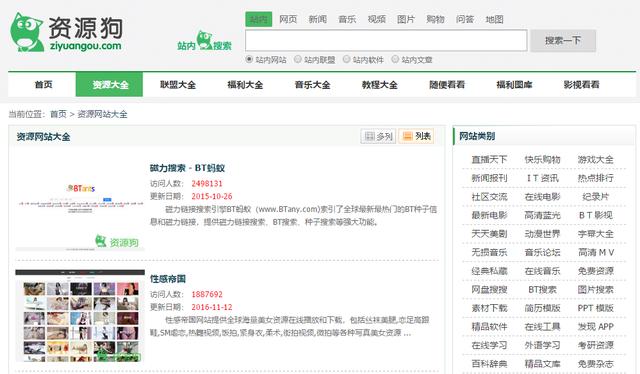
Task: Open 首页 in the main navigation
Action: pyautogui.click(x=43, y=85)
